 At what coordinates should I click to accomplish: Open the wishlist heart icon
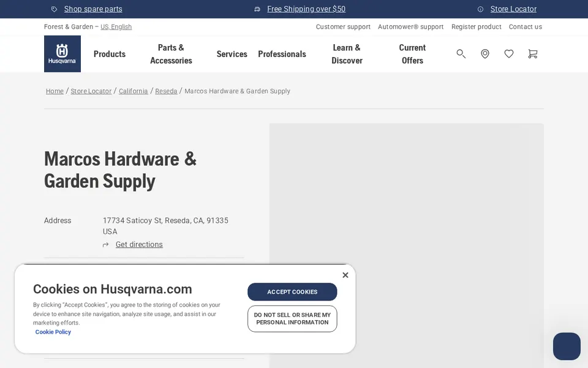[509, 54]
